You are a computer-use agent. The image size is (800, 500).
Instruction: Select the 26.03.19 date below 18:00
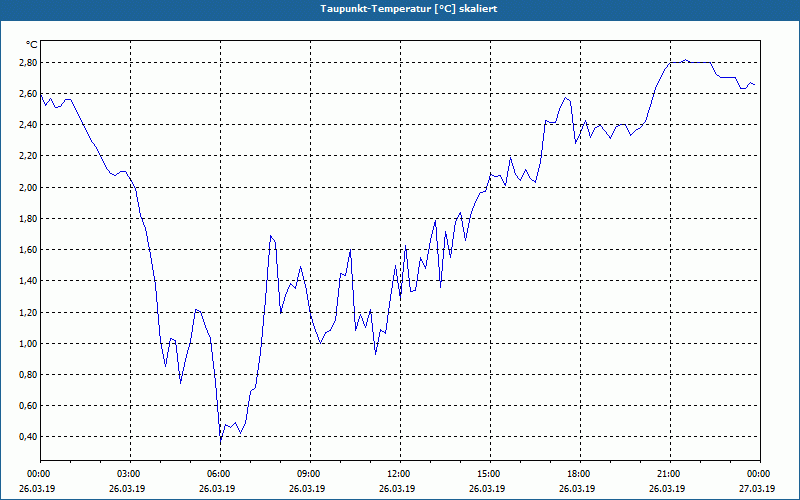click(x=577, y=488)
